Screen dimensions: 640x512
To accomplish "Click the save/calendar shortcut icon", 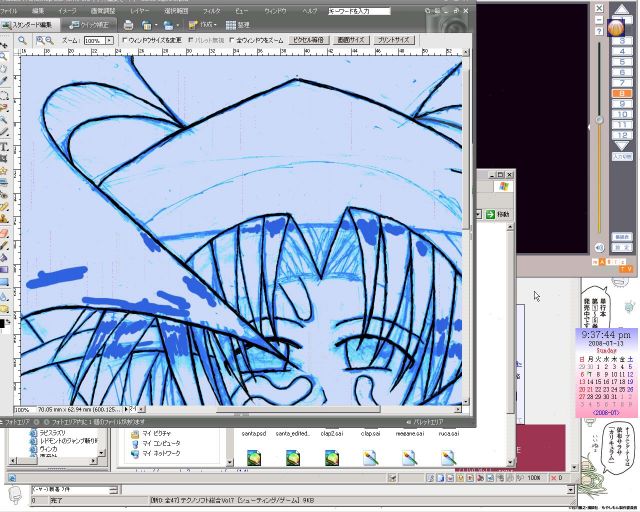I will (x=146, y=25).
